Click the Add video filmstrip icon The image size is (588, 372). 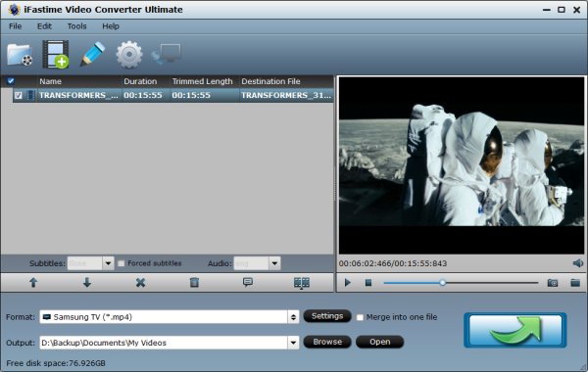click(x=56, y=55)
